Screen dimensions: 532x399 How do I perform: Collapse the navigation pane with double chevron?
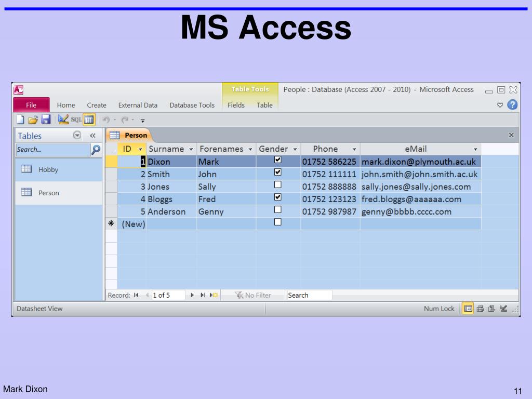click(92, 136)
